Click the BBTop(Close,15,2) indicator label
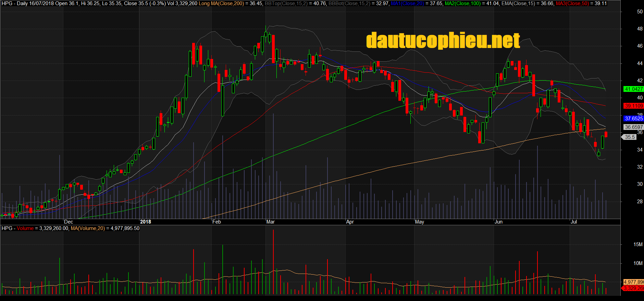Screen dimensions: 644x301 click(x=286, y=3)
